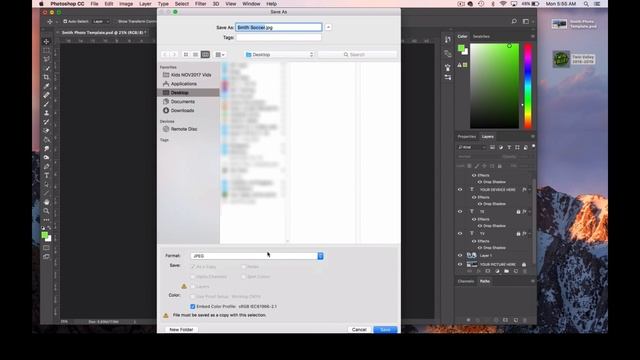The width and height of the screenshot is (640, 360).
Task: Open workspace switcher icon in options bar
Action: click(x=526, y=21)
